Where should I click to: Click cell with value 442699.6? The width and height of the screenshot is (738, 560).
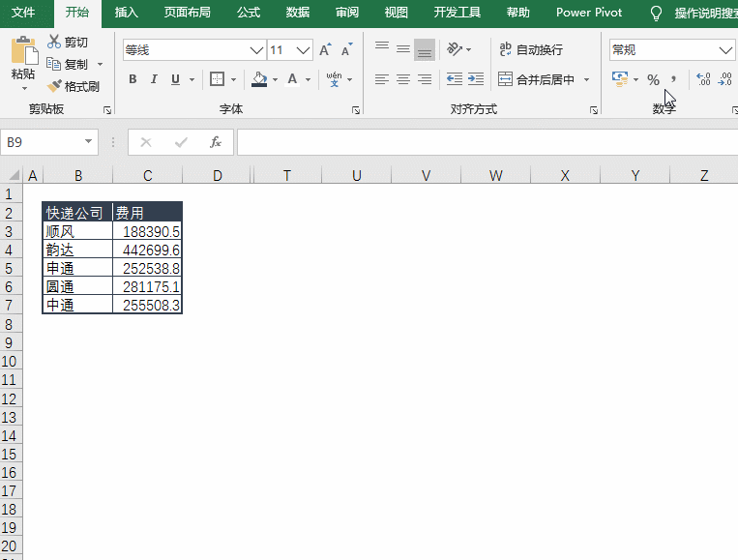click(148, 250)
